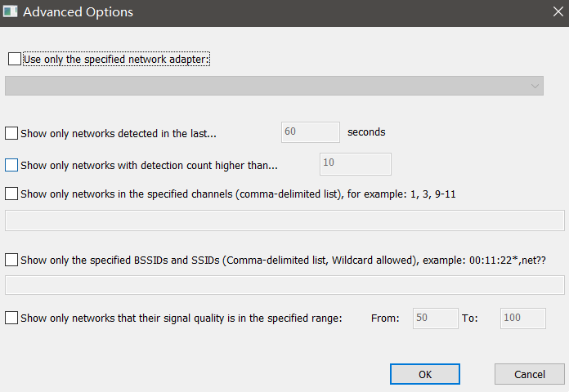Tick 'Show only networks detected in the last' checkbox

click(11, 133)
